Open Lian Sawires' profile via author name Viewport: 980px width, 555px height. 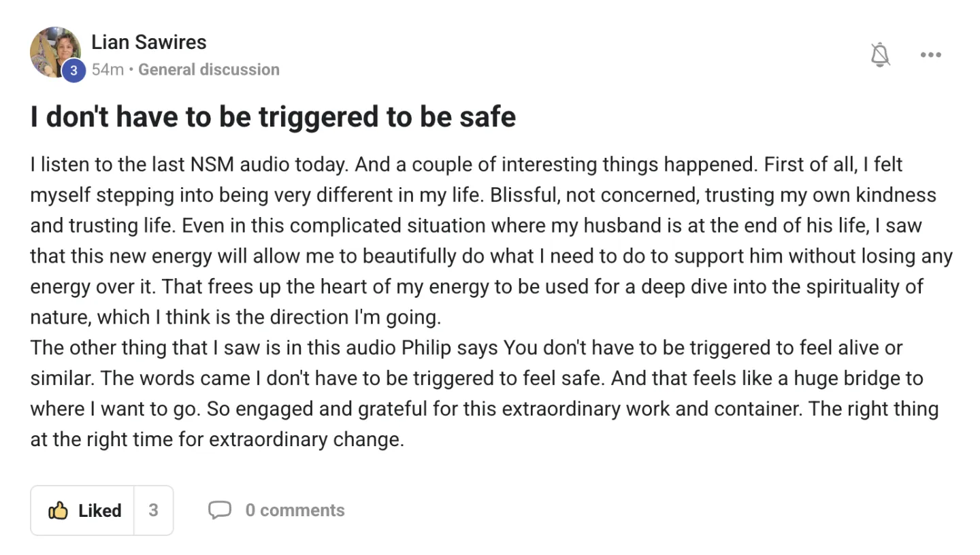click(148, 42)
